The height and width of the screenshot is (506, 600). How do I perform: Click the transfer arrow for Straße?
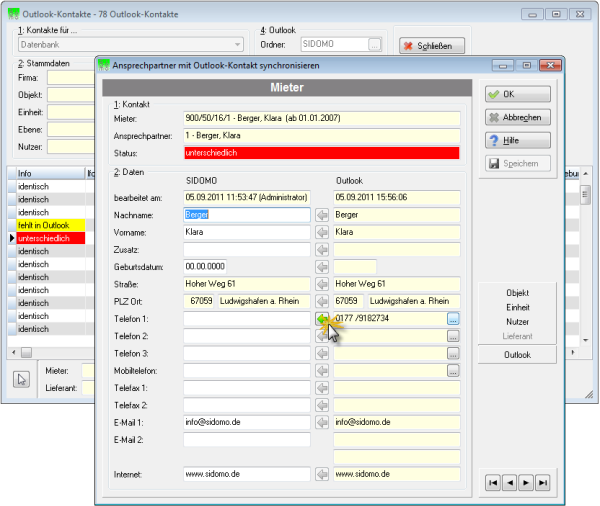coord(322,284)
